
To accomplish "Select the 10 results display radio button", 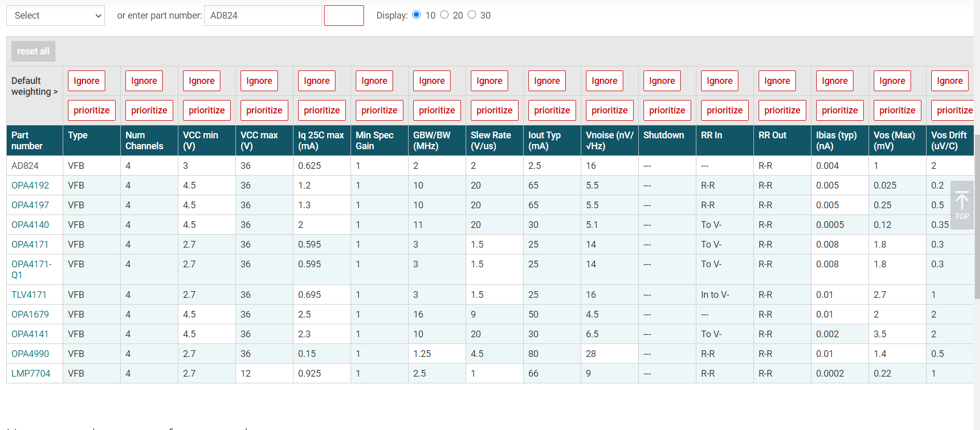I will (x=416, y=15).
